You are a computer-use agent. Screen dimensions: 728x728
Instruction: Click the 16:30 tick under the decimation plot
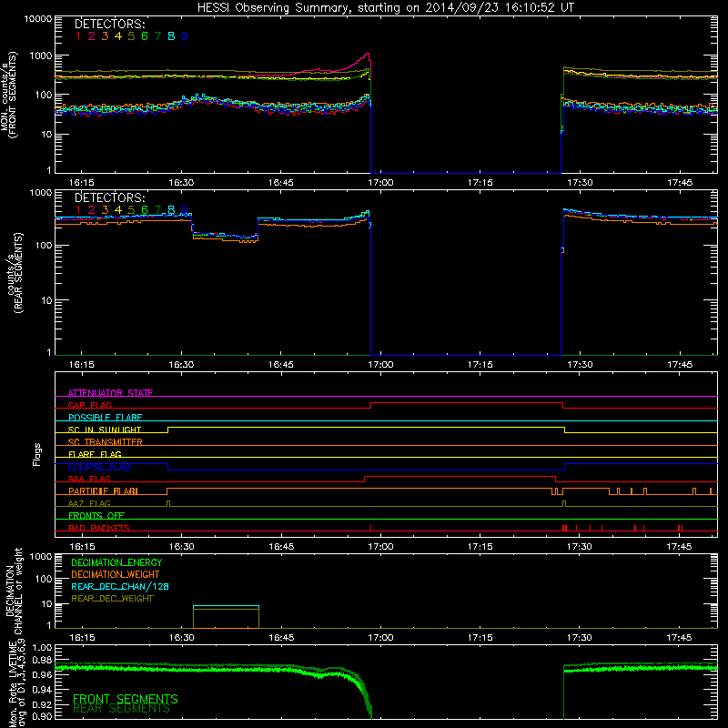tap(181, 638)
